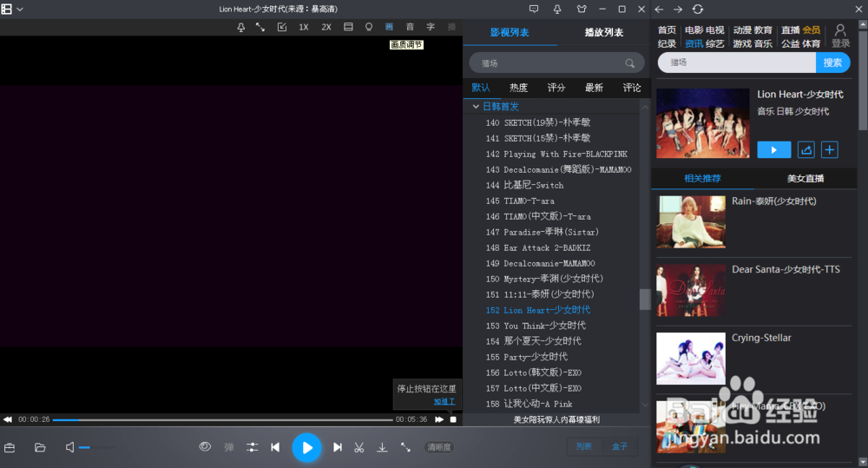Click the mini-window mode icon
868x468 pixels.
click(282, 27)
